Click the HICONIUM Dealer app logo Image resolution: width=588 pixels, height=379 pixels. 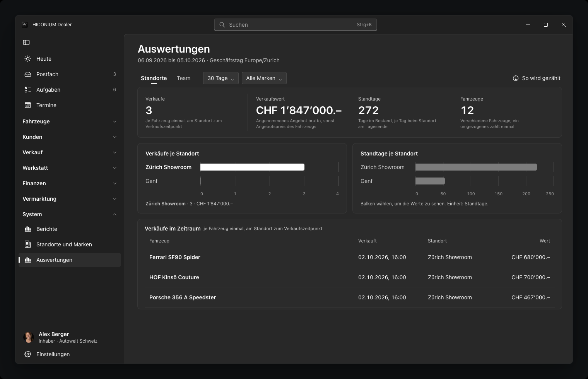tap(25, 25)
